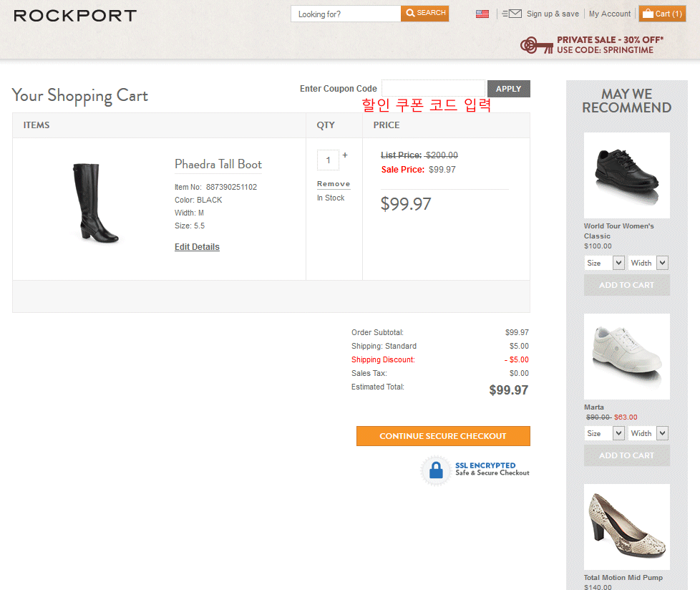Apply the coupon code with Apply button

point(508,89)
